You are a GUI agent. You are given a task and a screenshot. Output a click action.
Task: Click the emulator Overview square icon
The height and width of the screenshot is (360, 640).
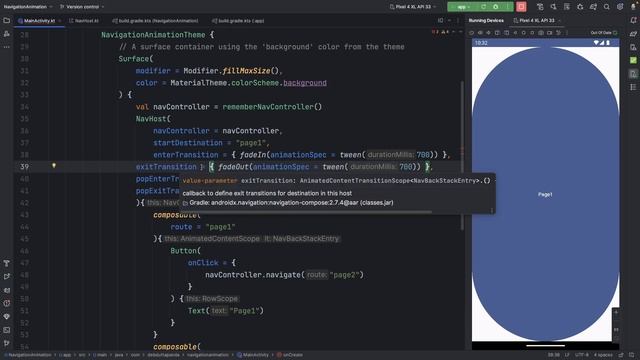tap(532, 33)
